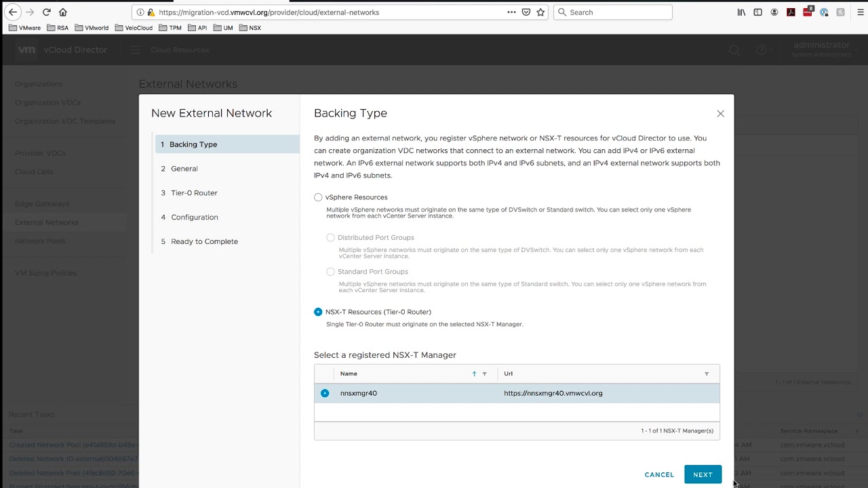Open the RSA bookmarks folder
Viewport: 868px width, 488px height.
pos(58,28)
